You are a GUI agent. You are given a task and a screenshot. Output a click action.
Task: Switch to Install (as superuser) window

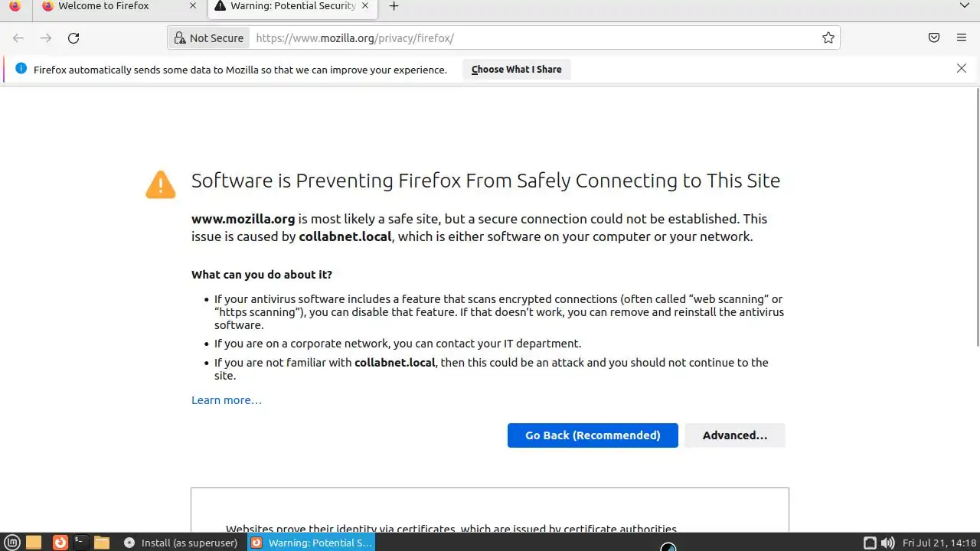point(181,543)
